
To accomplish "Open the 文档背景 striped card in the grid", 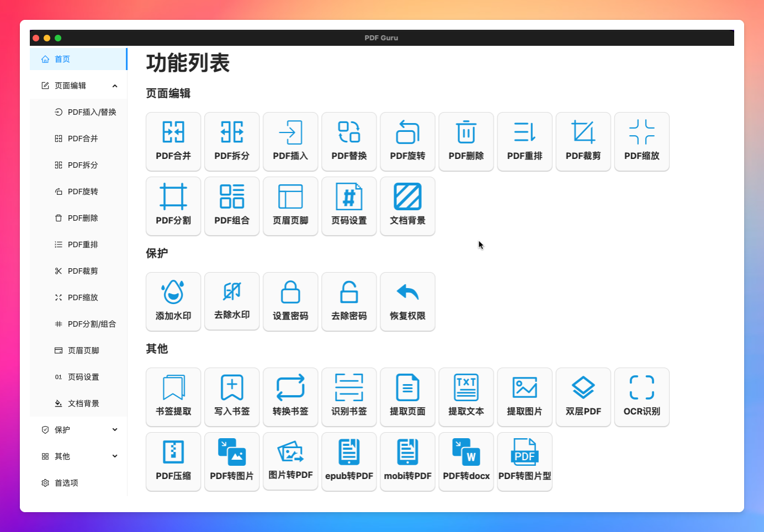I will [x=407, y=206].
